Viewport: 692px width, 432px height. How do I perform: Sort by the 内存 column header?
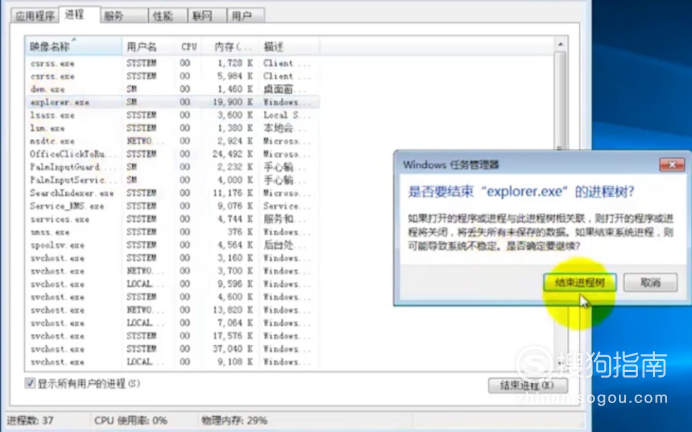(230, 46)
